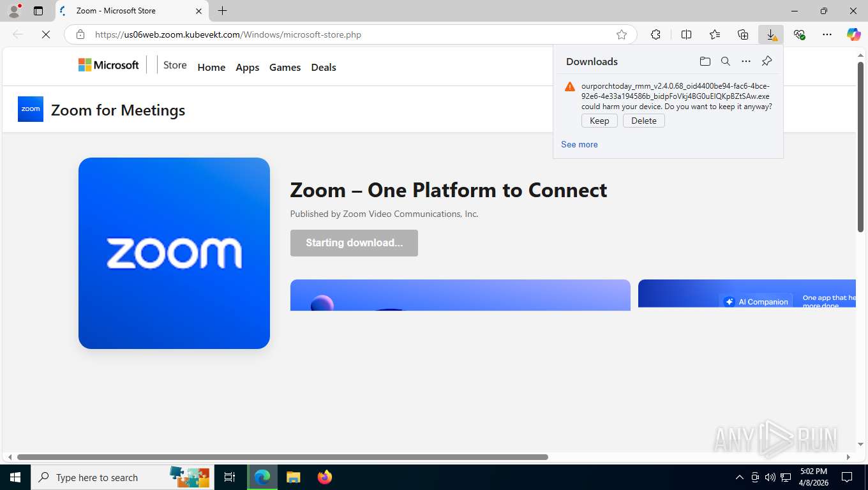The height and width of the screenshot is (490, 868).
Task: Stop loading the page
Action: click(x=46, y=34)
